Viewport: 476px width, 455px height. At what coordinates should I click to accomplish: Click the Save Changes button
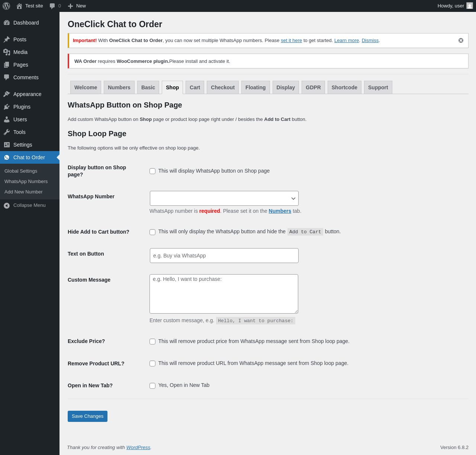[87, 416]
